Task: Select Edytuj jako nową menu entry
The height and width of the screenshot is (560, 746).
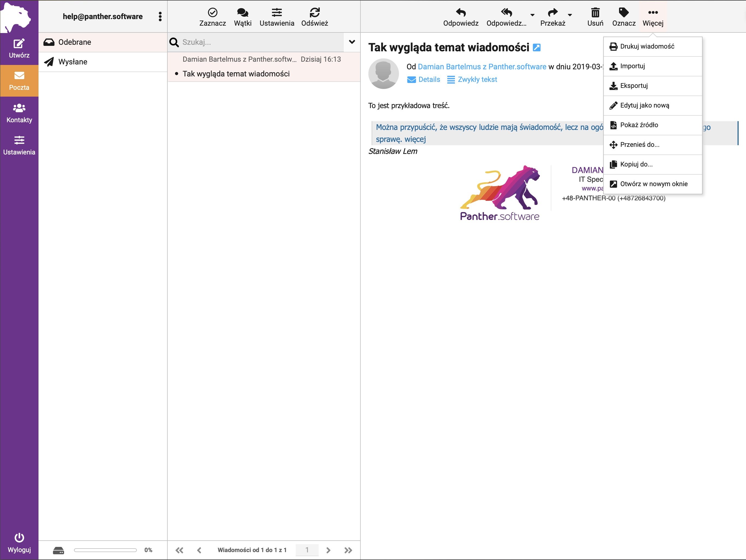Action: click(x=653, y=106)
